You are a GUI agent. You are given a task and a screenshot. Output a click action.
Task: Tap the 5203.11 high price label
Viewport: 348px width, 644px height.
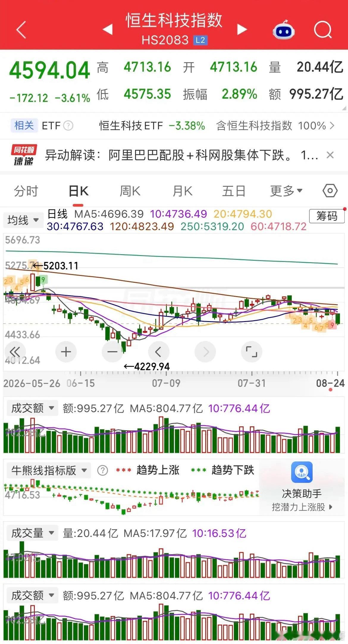(55, 266)
